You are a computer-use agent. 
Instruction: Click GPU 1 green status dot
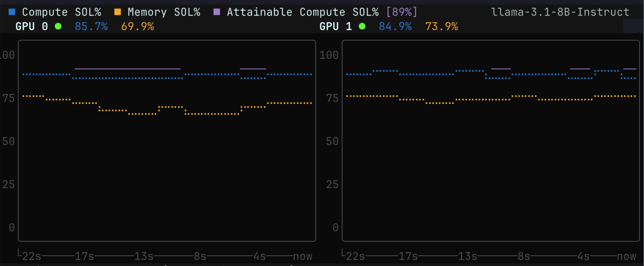(x=362, y=26)
